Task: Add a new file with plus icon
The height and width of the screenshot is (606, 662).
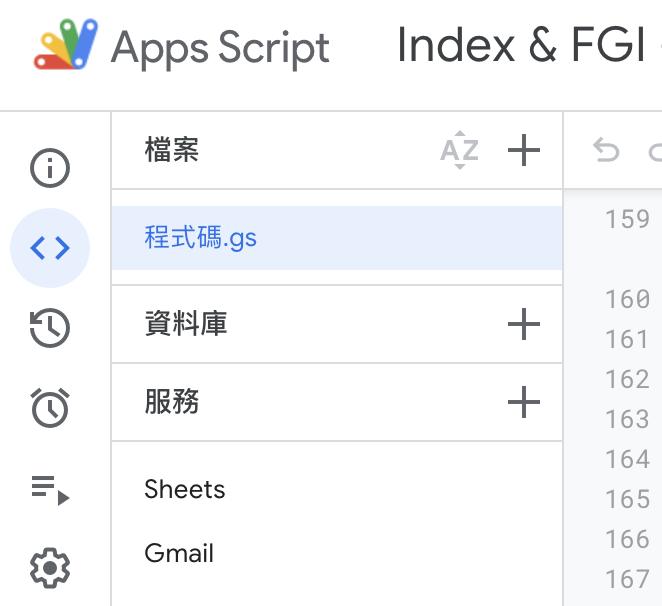Action: (x=524, y=151)
